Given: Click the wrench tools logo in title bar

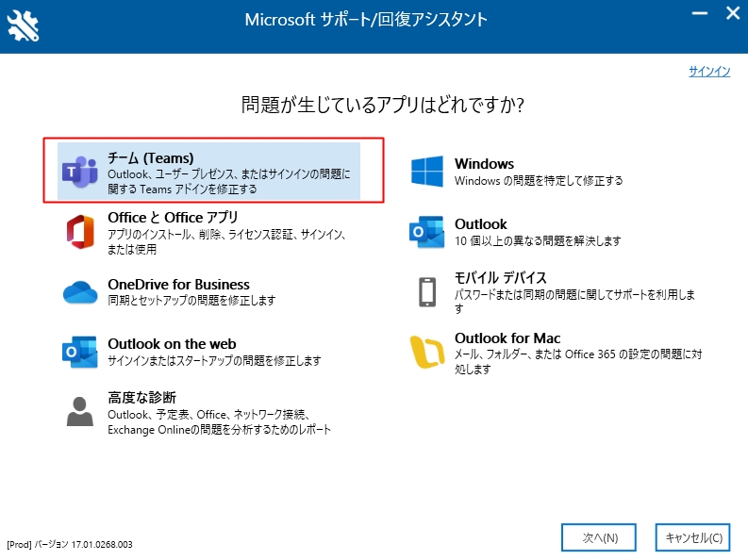Looking at the screenshot, I should [23, 25].
